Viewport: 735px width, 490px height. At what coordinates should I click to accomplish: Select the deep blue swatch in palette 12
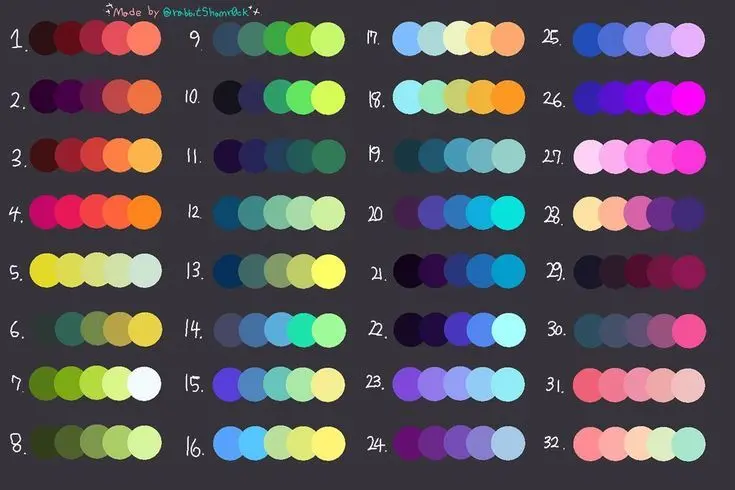pyautogui.click(x=227, y=213)
